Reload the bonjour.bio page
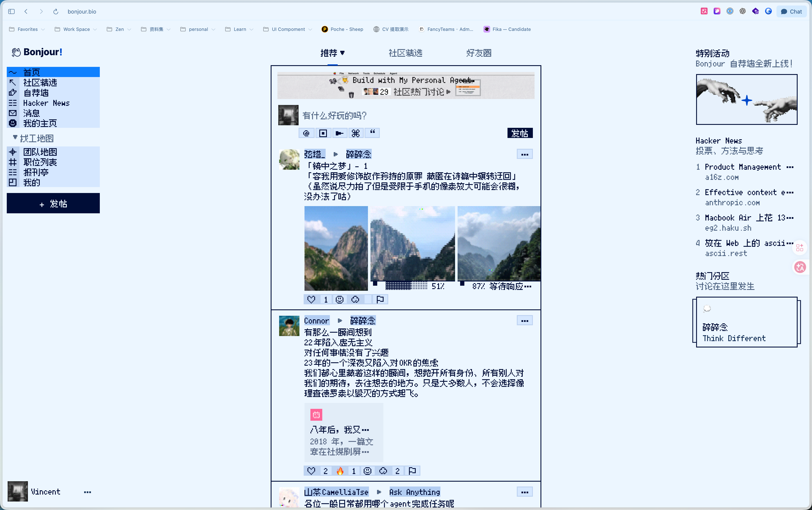This screenshot has width=812, height=510. pos(56,11)
